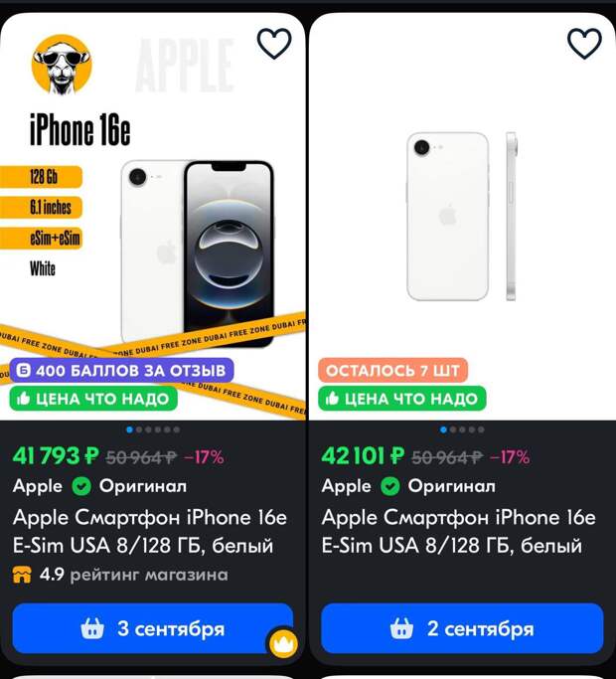Add to cart with delivery 3 сентября
The width and height of the screenshot is (616, 679).
click(153, 628)
